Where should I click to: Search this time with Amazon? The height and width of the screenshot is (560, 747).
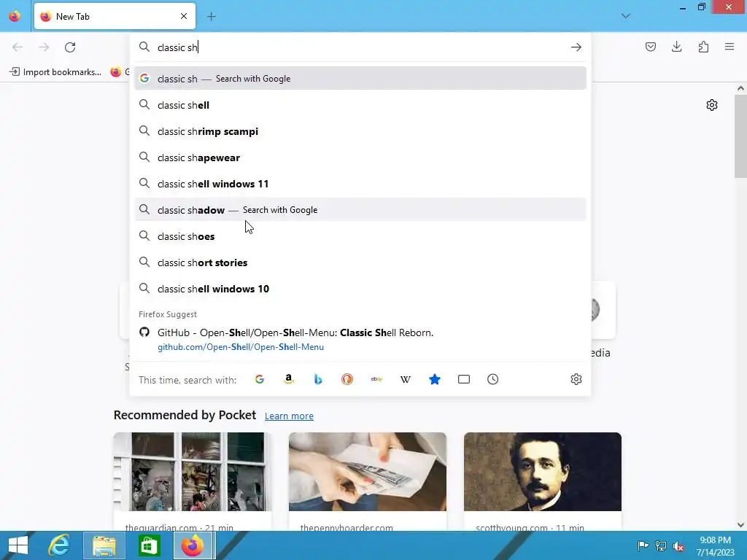tap(289, 379)
